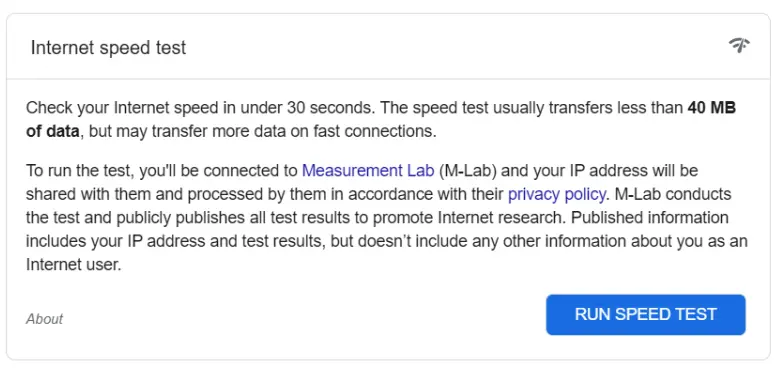Click the "M-Lab conducts" phrase

pos(673,194)
